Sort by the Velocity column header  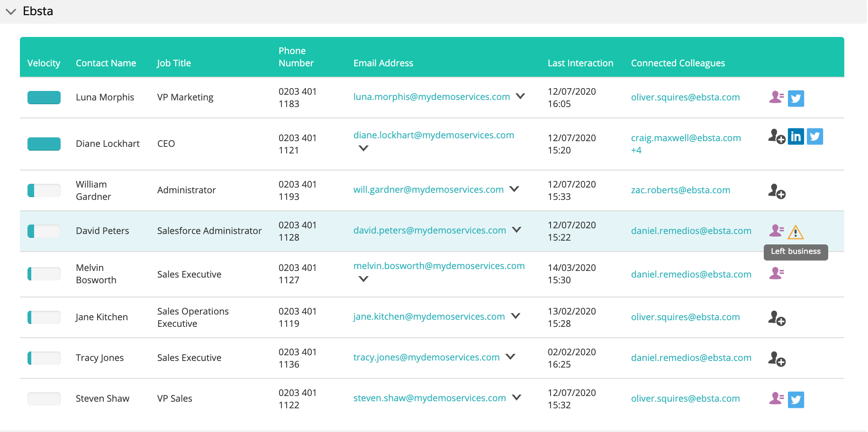point(44,63)
